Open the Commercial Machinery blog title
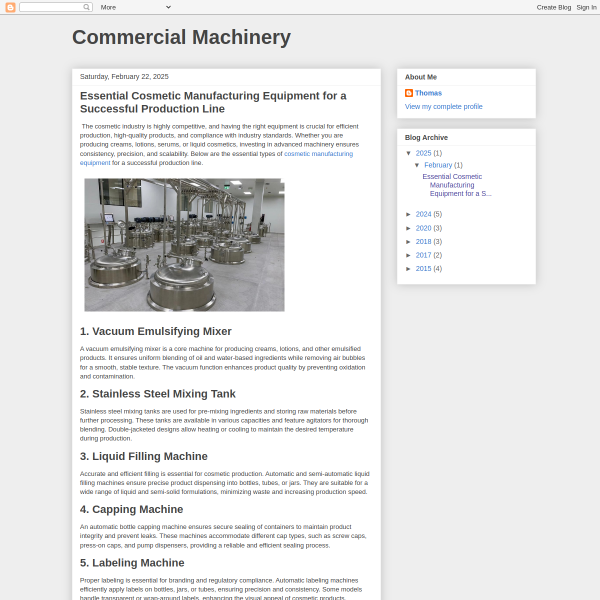The image size is (600, 600). (181, 38)
